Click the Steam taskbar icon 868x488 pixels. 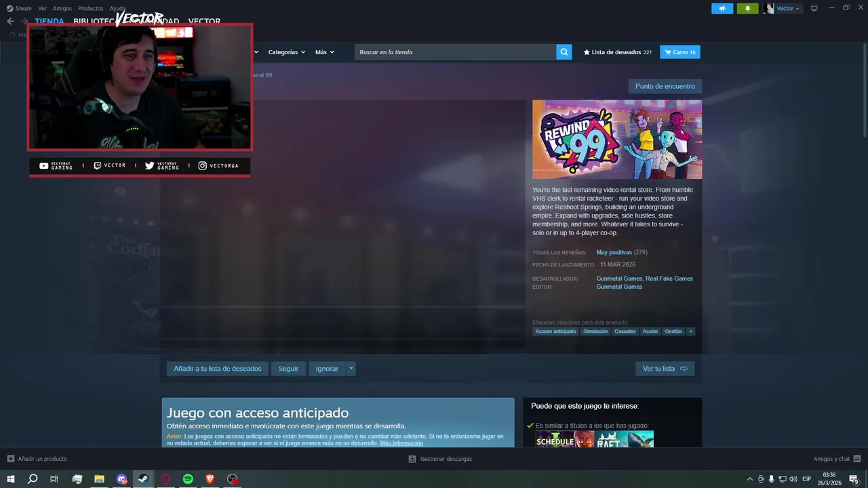tap(144, 479)
